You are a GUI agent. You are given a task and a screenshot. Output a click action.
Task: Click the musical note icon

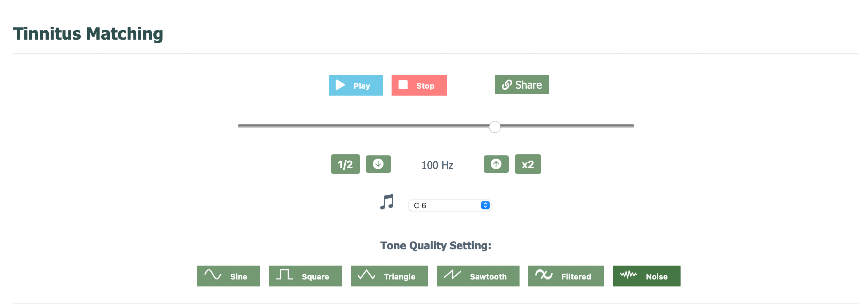coord(387,202)
